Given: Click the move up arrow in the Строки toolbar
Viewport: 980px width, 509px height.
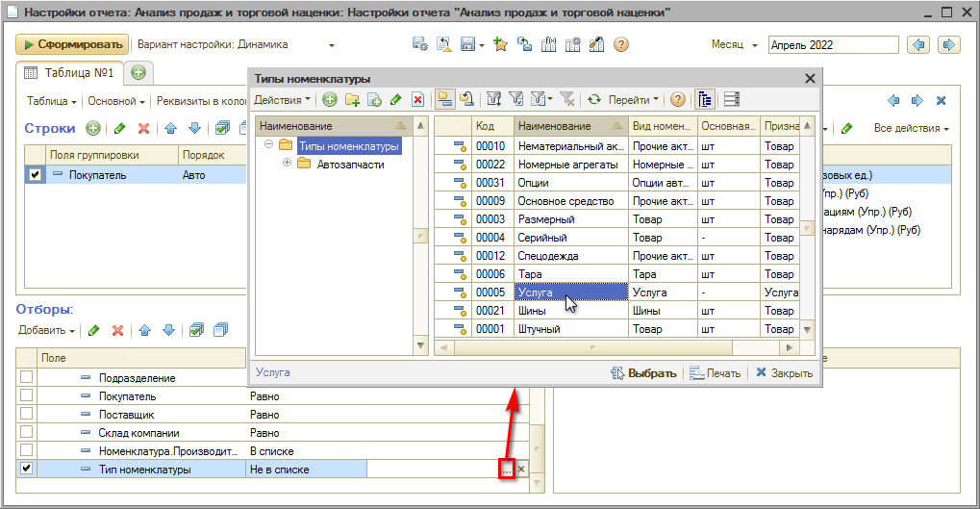Looking at the screenshot, I should pos(170,128).
